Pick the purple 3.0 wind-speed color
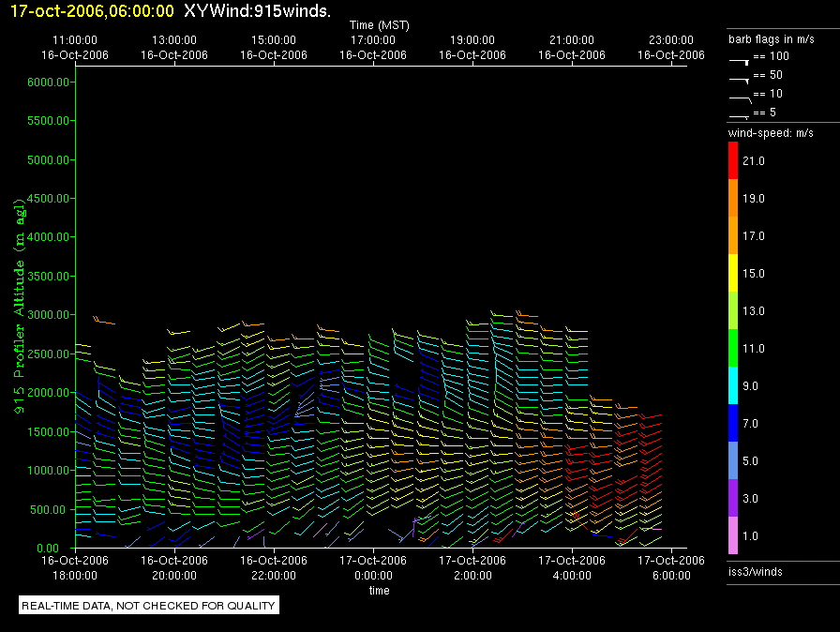 733,499
